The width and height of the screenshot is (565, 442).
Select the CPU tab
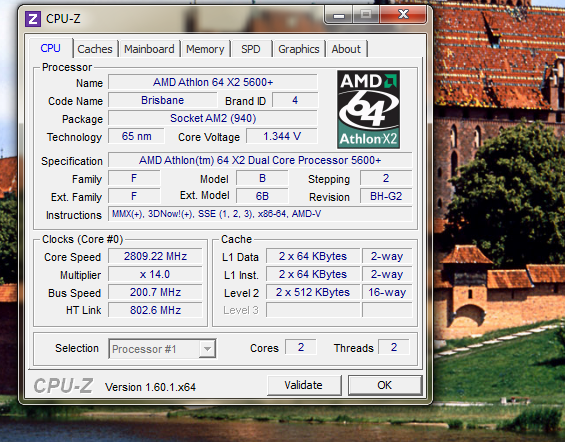(x=50, y=48)
